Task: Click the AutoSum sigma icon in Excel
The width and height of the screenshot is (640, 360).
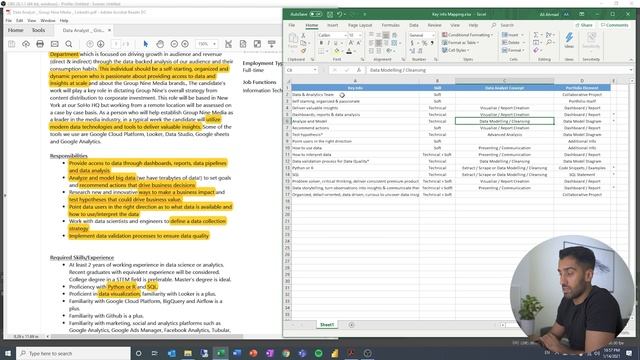Action: click(x=536, y=35)
